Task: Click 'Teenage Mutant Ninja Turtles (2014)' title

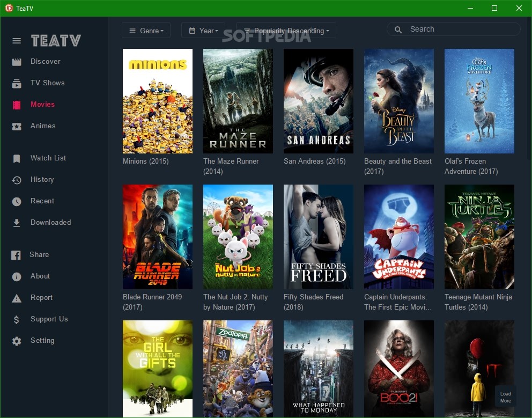Action: click(478, 302)
